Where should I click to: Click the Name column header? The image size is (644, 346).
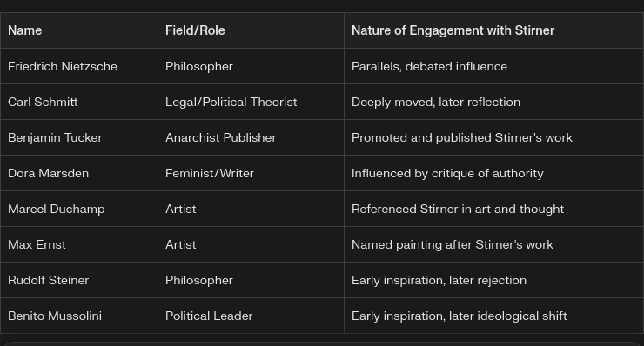[79, 30]
